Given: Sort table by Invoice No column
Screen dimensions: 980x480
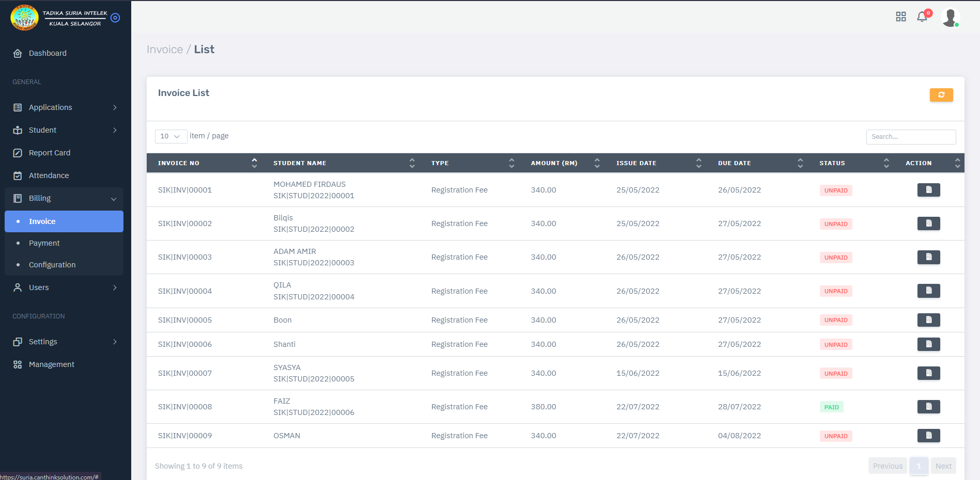Looking at the screenshot, I should coord(254,163).
